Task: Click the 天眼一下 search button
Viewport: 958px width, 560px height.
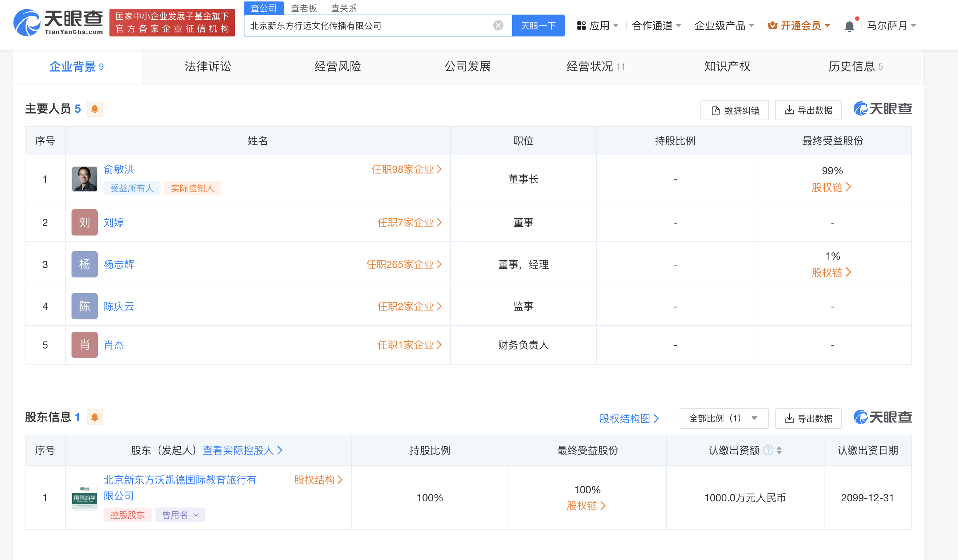Action: tap(538, 26)
